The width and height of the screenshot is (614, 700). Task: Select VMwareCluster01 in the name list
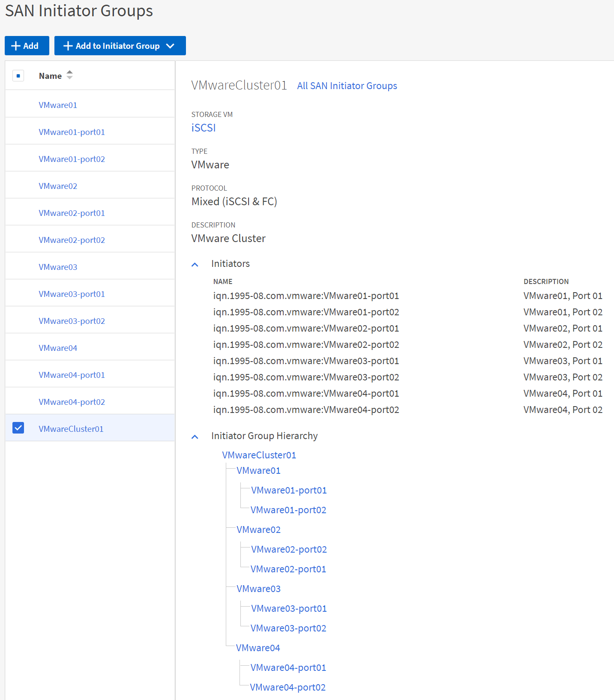coord(71,429)
